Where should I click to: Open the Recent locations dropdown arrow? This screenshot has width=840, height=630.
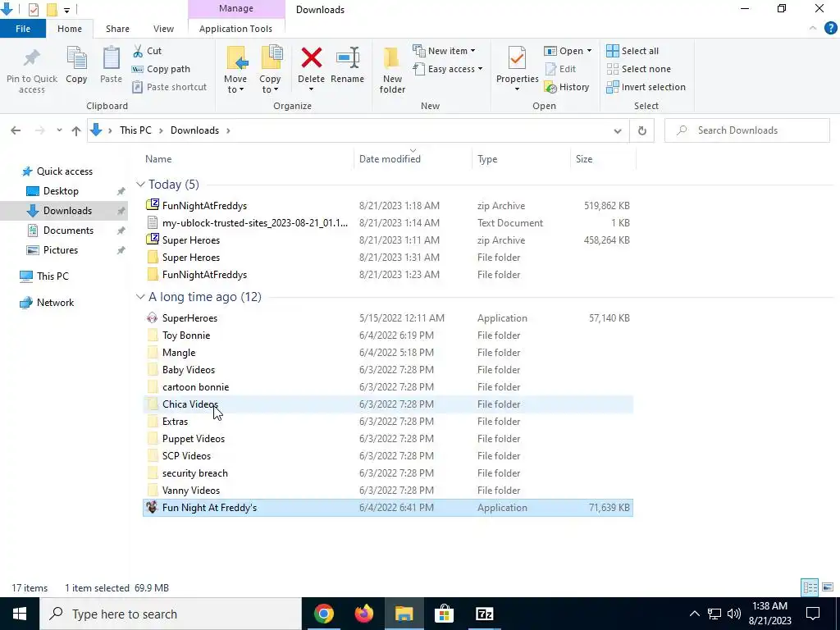click(x=59, y=130)
